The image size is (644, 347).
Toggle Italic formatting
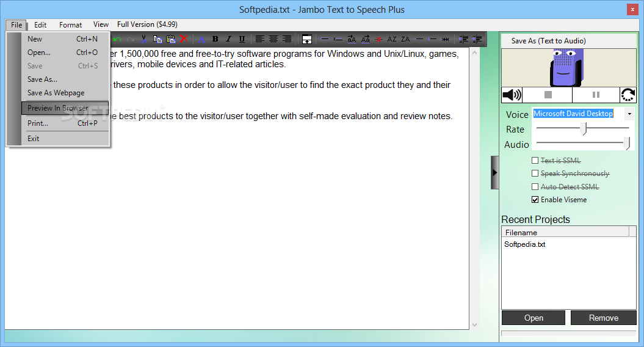[x=228, y=39]
